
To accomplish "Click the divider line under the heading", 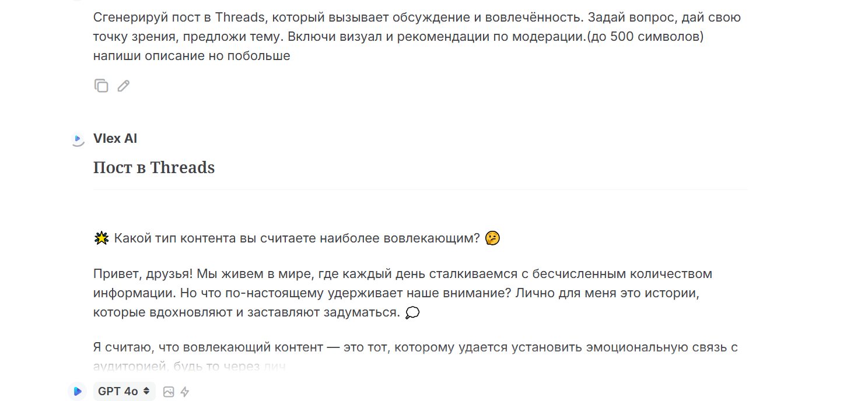I will pyautogui.click(x=419, y=189).
